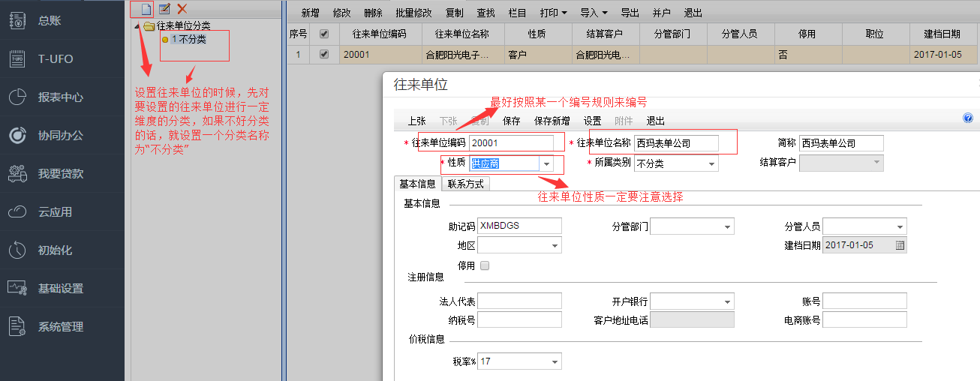This screenshot has width=980, height=381.
Task: Toggle the header select-all checkbox
Action: (x=324, y=34)
